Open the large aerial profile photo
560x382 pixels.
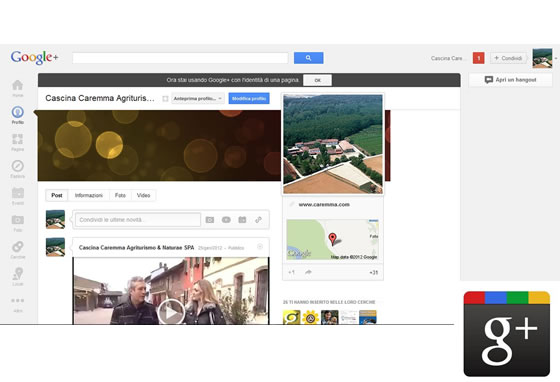pyautogui.click(x=333, y=144)
